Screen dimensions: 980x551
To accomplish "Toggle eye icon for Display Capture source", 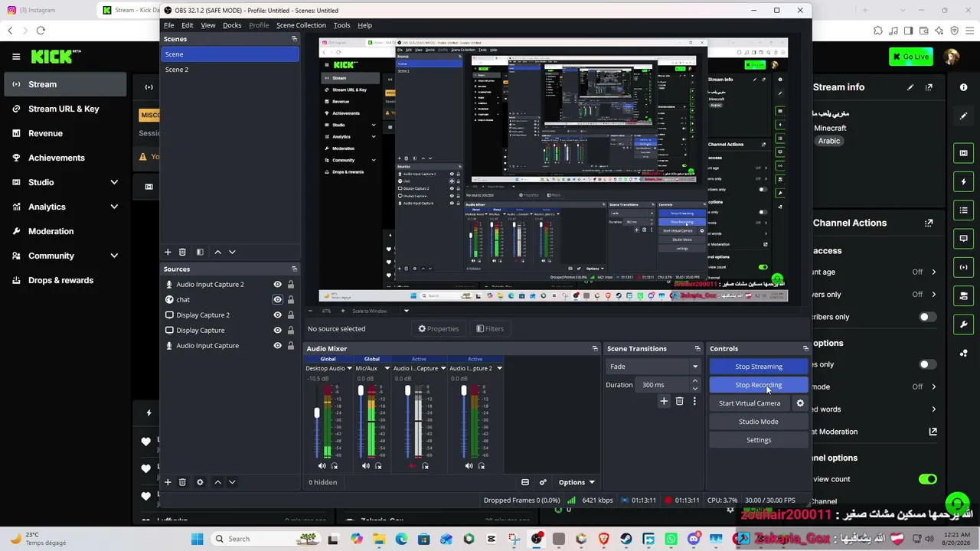I will 278,331.
